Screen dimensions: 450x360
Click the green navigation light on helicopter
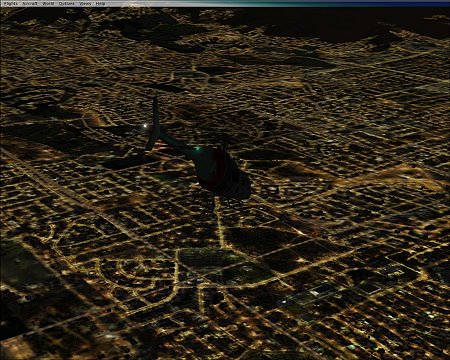coord(198,149)
